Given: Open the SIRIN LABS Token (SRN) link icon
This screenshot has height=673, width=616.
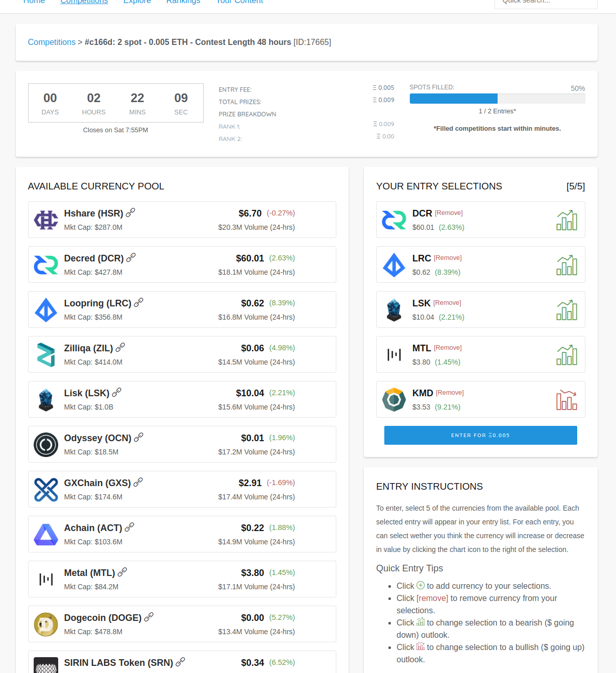Looking at the screenshot, I should 181,662.
